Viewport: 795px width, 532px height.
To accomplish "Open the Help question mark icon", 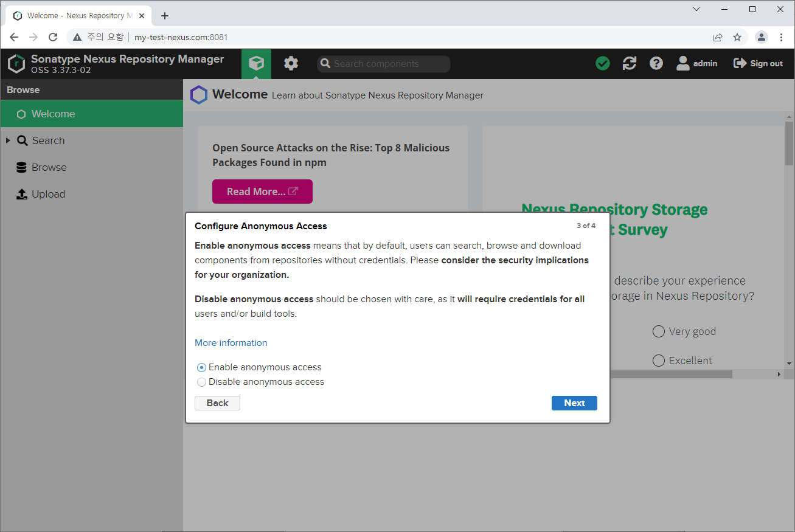I will (656, 63).
